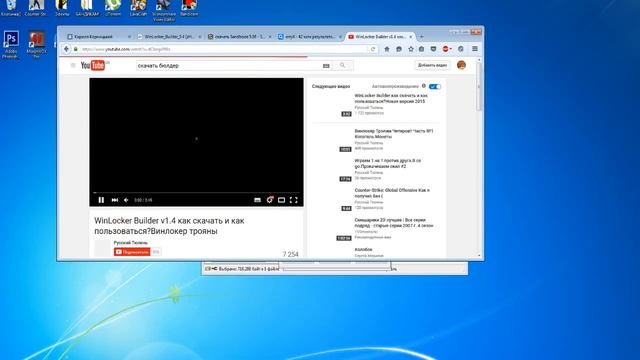Open Video Editor desktop shortcut

coord(164,10)
